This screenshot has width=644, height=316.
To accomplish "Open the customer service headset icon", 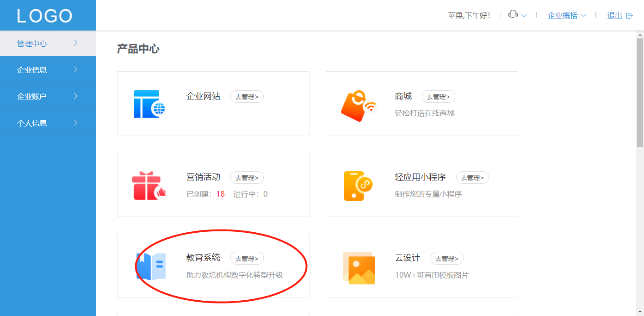I will tap(513, 15).
